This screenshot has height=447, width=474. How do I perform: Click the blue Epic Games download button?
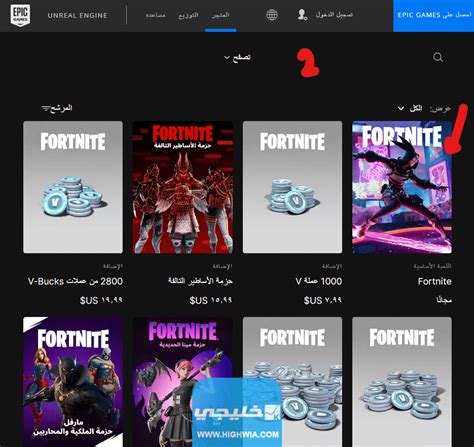434,16
